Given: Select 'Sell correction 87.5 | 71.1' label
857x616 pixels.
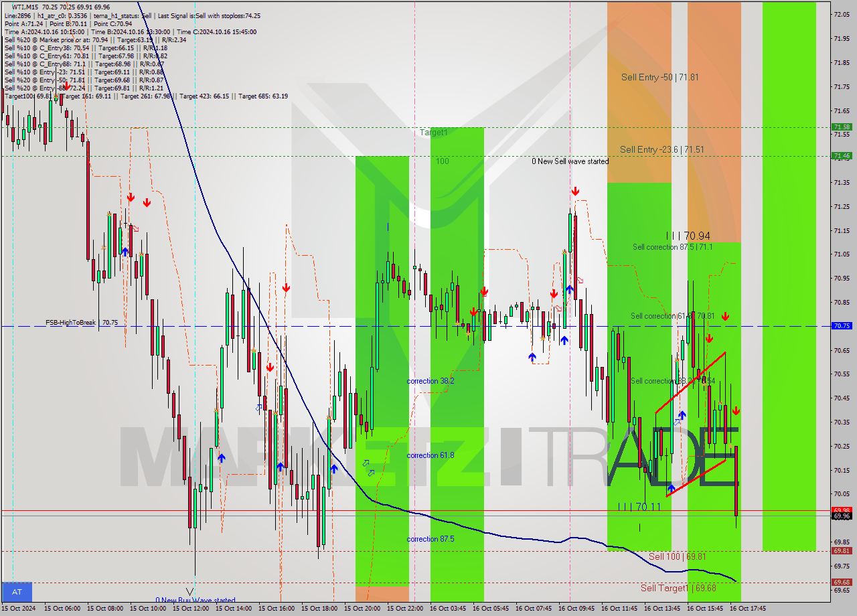Looking at the screenshot, I should [x=672, y=247].
